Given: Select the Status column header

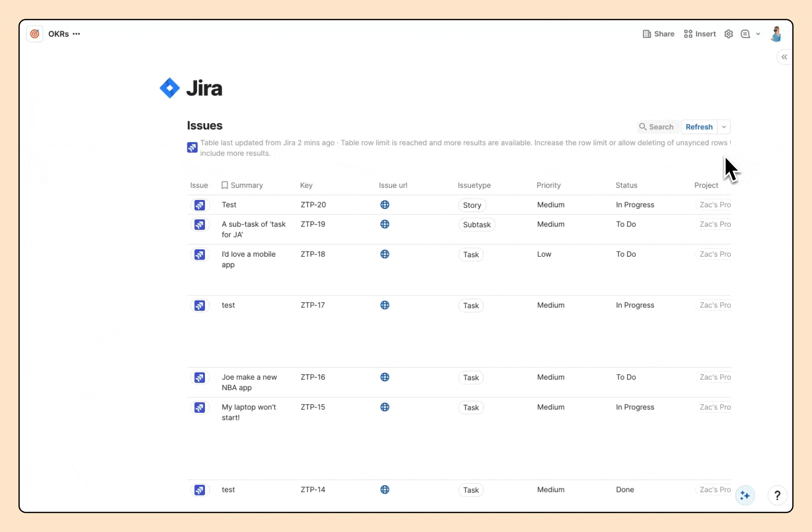Looking at the screenshot, I should pyautogui.click(x=626, y=185).
